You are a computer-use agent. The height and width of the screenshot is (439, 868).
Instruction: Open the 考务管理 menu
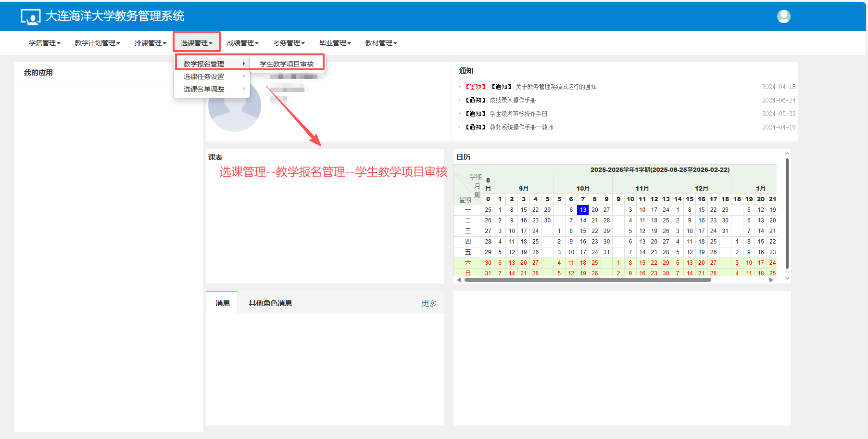(x=289, y=43)
